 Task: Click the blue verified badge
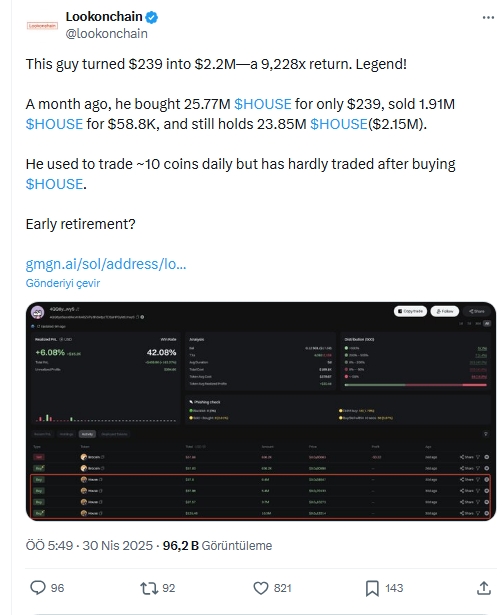[x=152, y=17]
